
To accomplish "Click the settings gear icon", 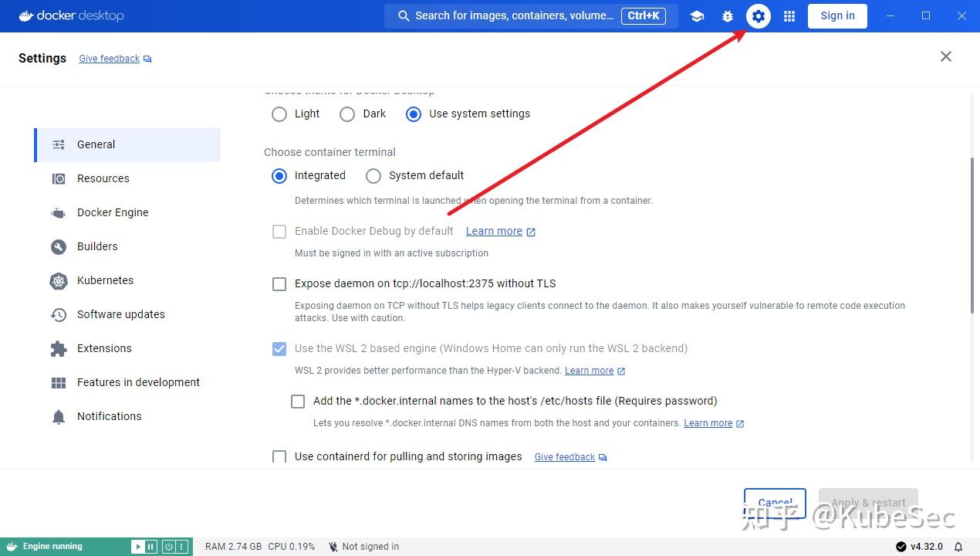I will pyautogui.click(x=758, y=15).
